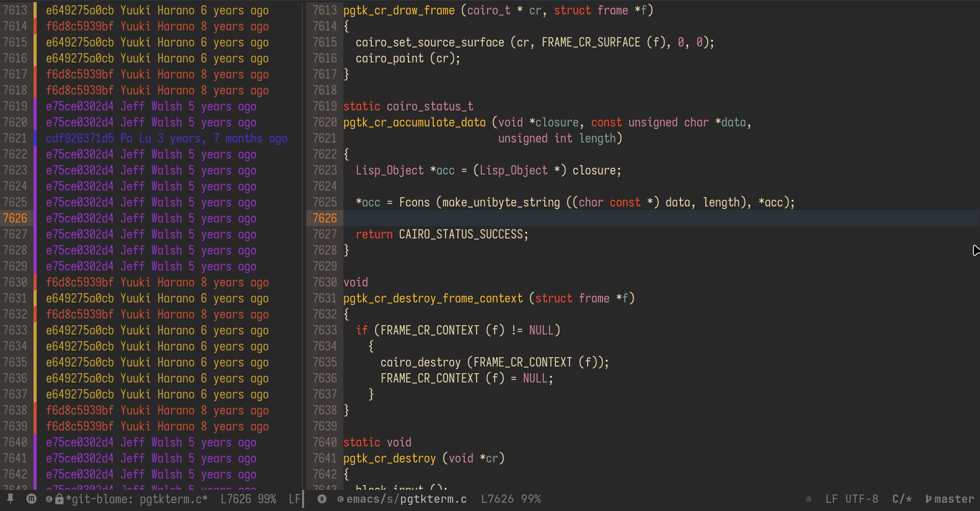This screenshot has width=980, height=511.
Task: Click the emacs/s/pgtkterm.c buffer name
Action: point(406,499)
